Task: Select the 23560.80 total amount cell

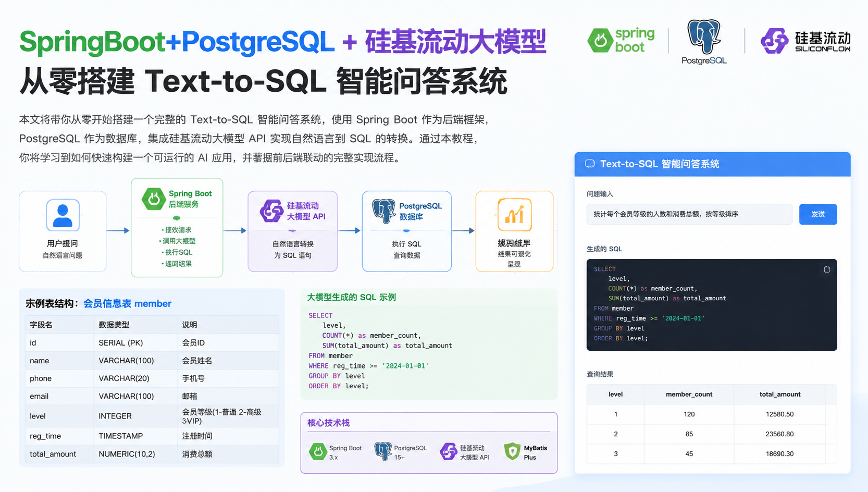Action: [780, 434]
